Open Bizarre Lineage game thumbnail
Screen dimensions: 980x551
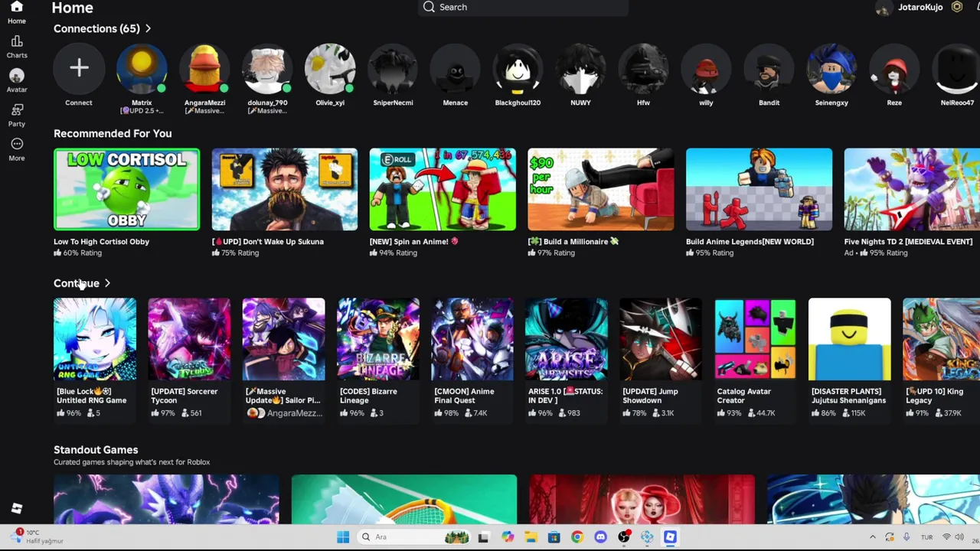[378, 339]
